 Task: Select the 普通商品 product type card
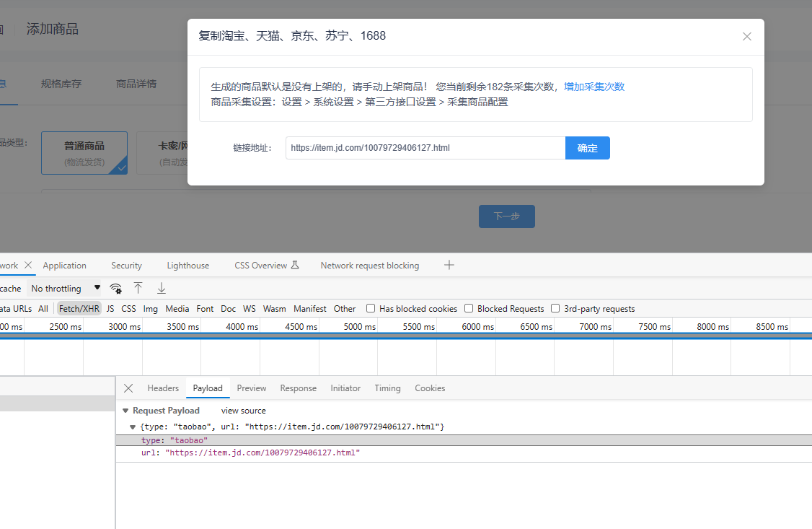[84, 153]
